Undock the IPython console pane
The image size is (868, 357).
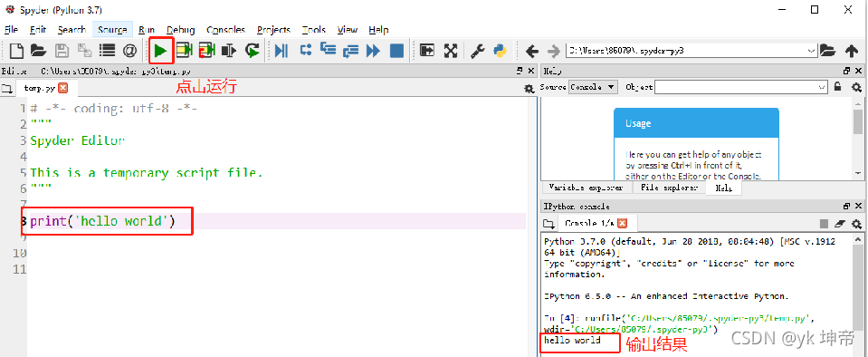(x=847, y=207)
